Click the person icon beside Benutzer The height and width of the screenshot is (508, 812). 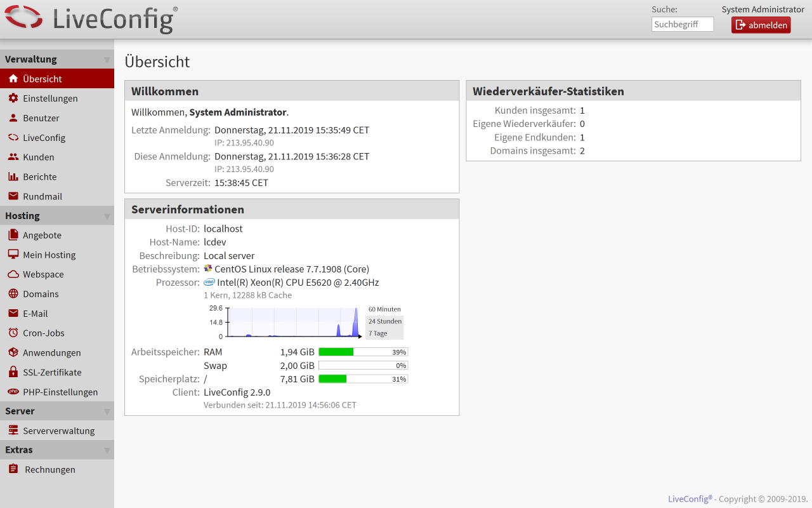pyautogui.click(x=13, y=118)
